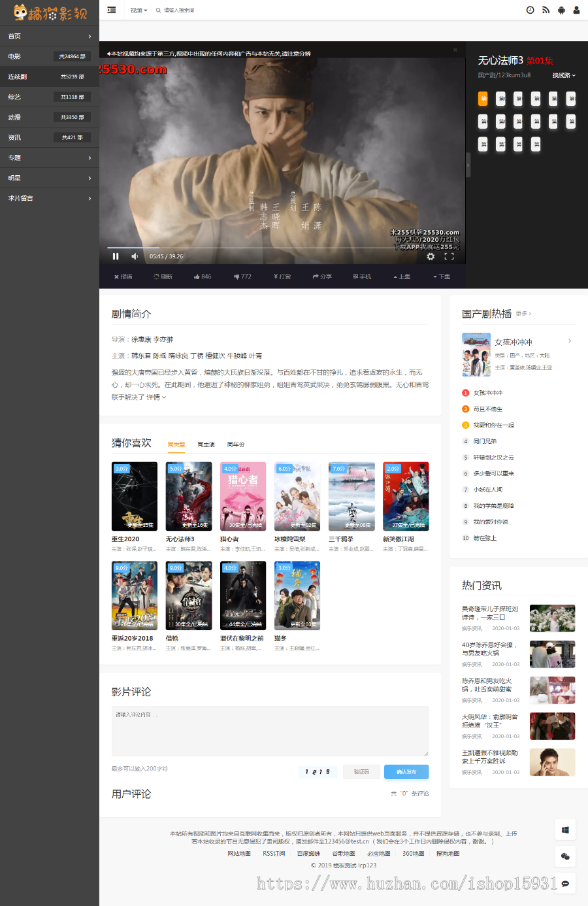
Task: Go to next episode with 下集
Action: pos(442,277)
